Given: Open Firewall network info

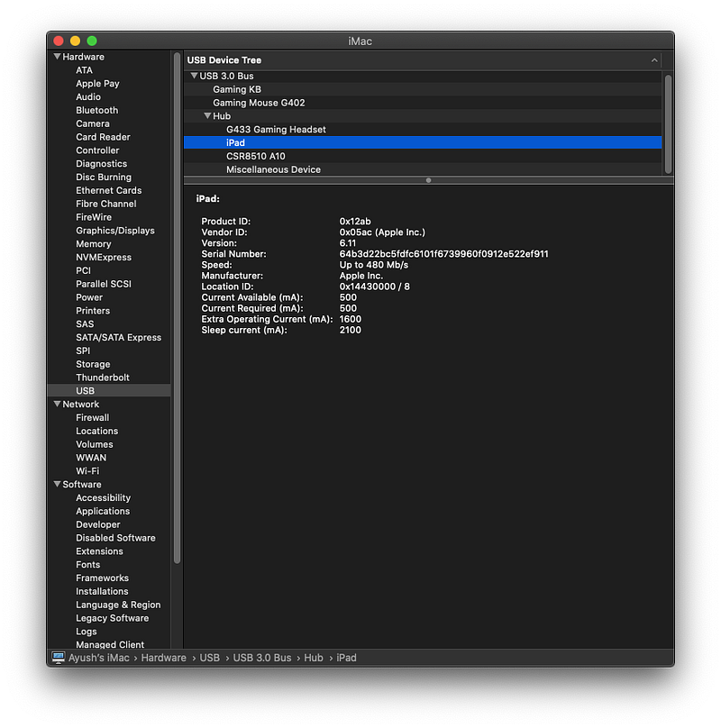Looking at the screenshot, I should click(x=93, y=418).
